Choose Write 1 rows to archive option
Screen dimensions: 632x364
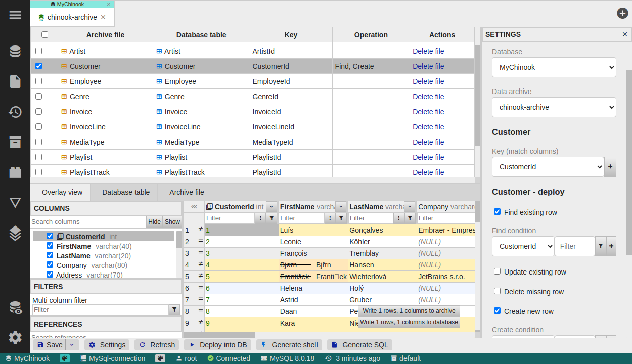pyautogui.click(x=409, y=311)
